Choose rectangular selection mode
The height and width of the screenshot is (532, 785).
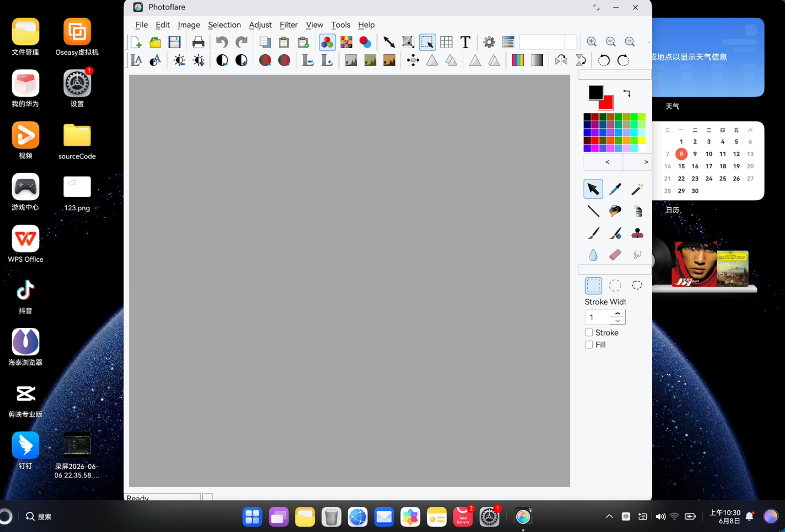point(593,286)
